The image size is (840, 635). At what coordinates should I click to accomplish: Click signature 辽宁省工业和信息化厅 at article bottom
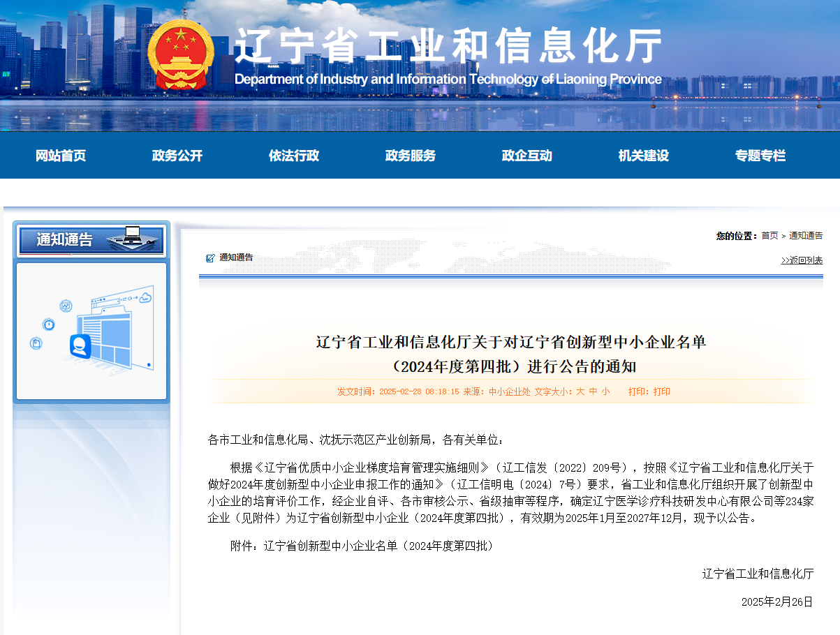[x=758, y=574]
